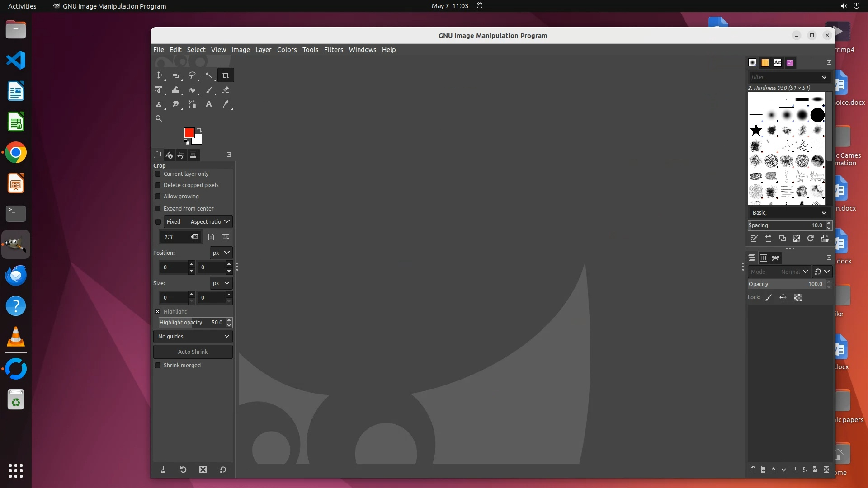Select the Rectangle Select tool

coord(175,75)
